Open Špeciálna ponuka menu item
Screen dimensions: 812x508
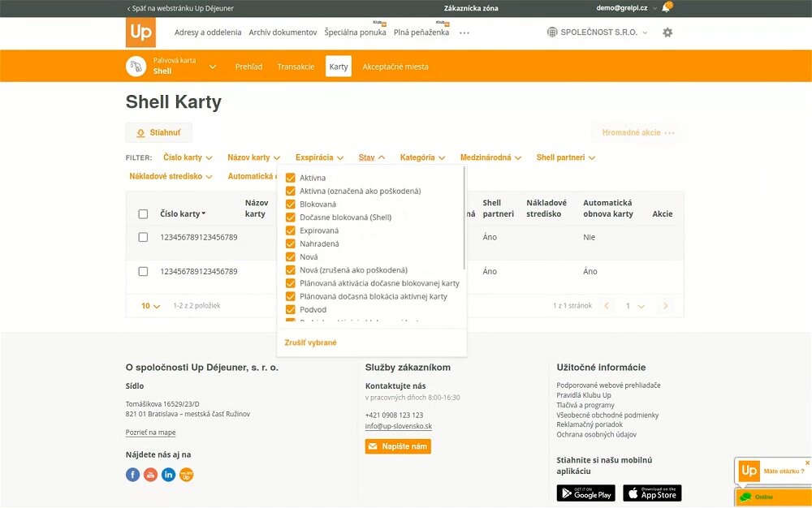pyautogui.click(x=356, y=32)
